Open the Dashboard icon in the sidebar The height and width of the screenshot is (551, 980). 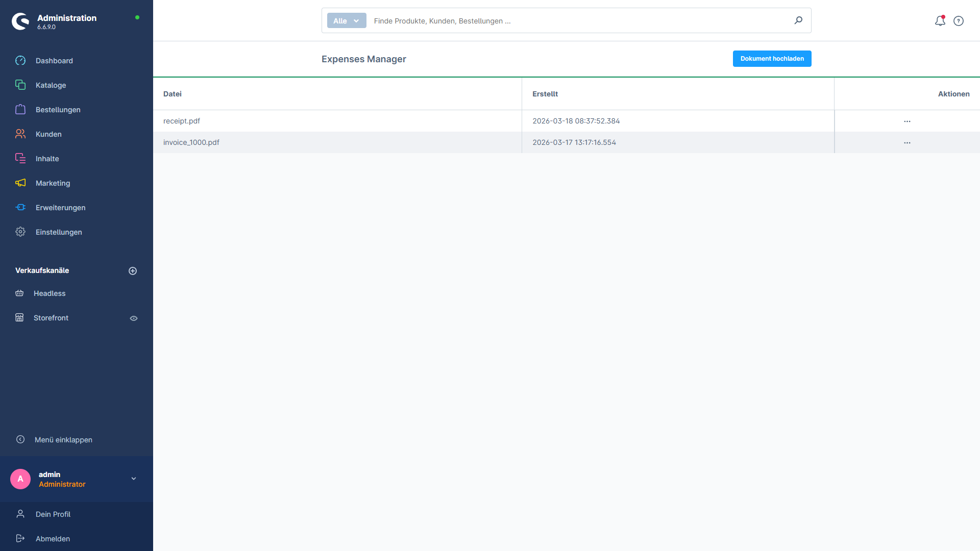point(20,60)
